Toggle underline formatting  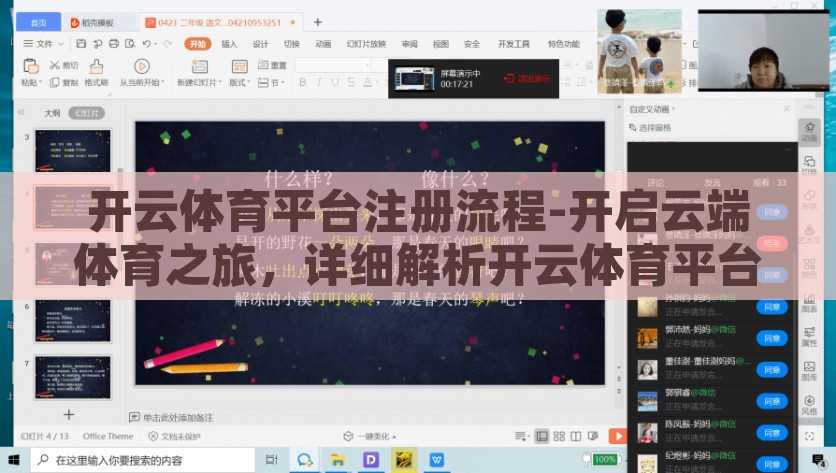335,82
